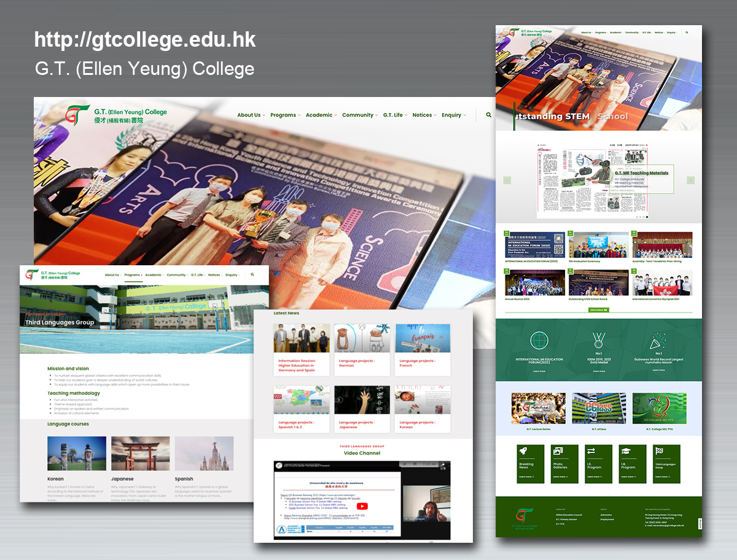Screen dimensions: 737x560
Task: Open About Us menu on Third Languages page
Action: pos(113,275)
